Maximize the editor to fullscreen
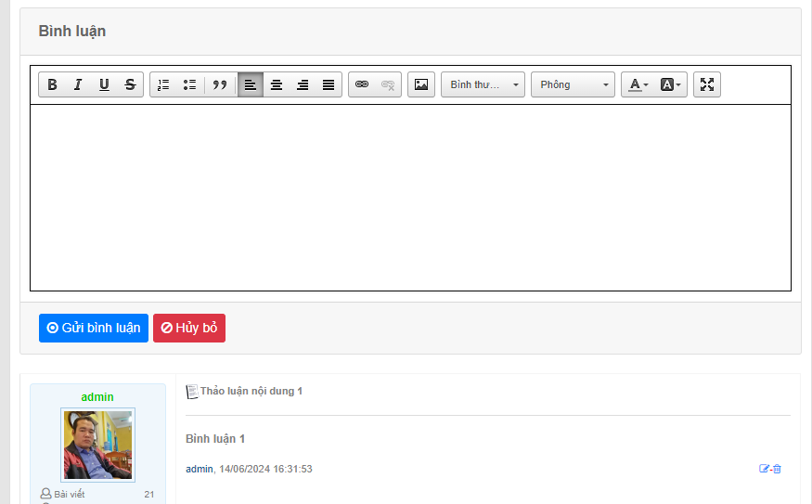The image size is (812, 504). tap(707, 84)
